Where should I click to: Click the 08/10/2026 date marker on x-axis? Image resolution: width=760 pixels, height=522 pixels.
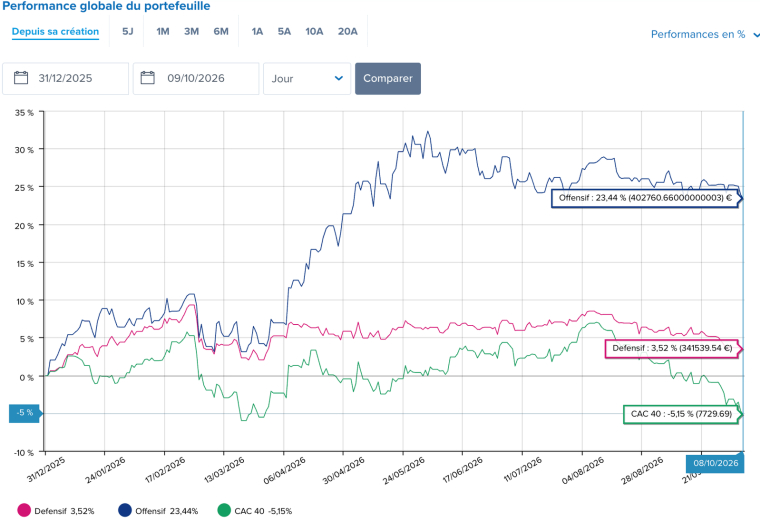(715, 463)
